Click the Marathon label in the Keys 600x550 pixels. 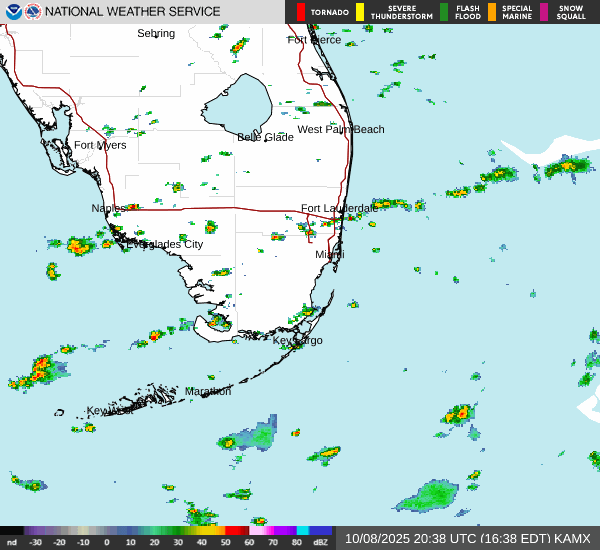[x=208, y=391]
